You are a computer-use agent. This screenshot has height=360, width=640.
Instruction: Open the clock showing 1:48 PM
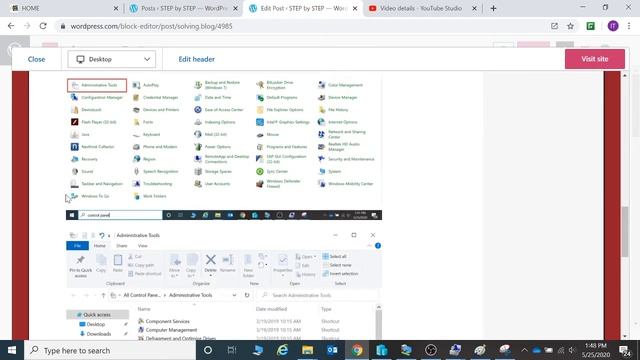[596, 350]
